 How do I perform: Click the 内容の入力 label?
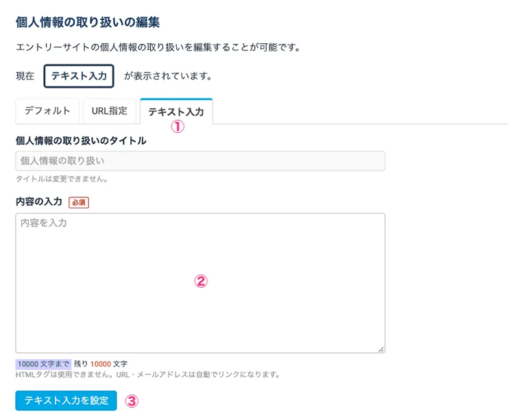pos(39,202)
